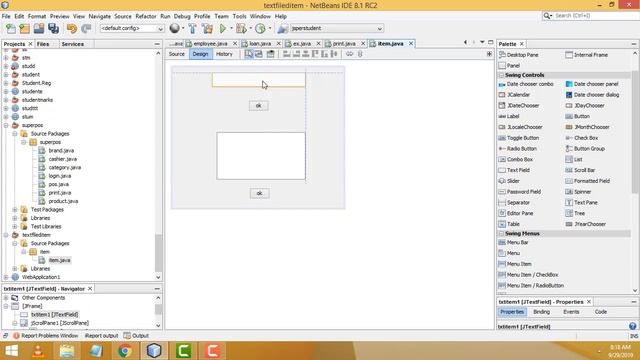Click the iReport output button
The width and height of the screenshot is (640, 360).
(101, 336)
